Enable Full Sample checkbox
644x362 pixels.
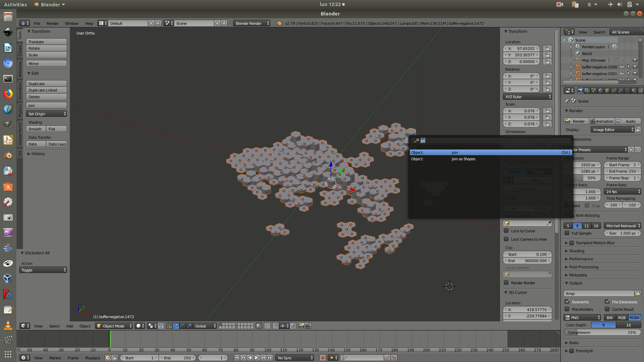point(567,233)
